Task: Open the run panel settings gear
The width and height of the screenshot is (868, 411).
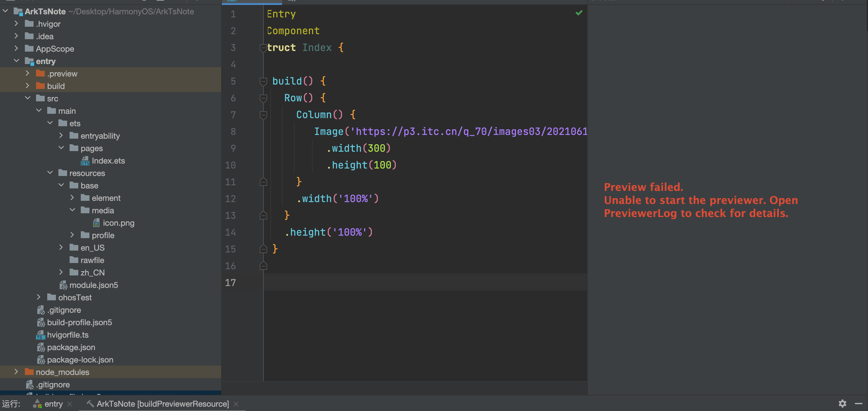Action: (842, 403)
